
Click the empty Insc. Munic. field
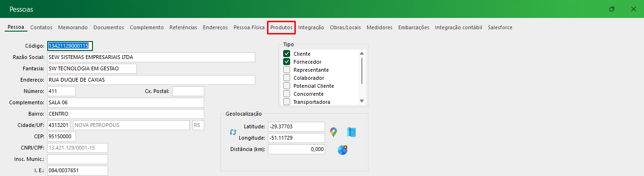pyautogui.click(x=77, y=159)
